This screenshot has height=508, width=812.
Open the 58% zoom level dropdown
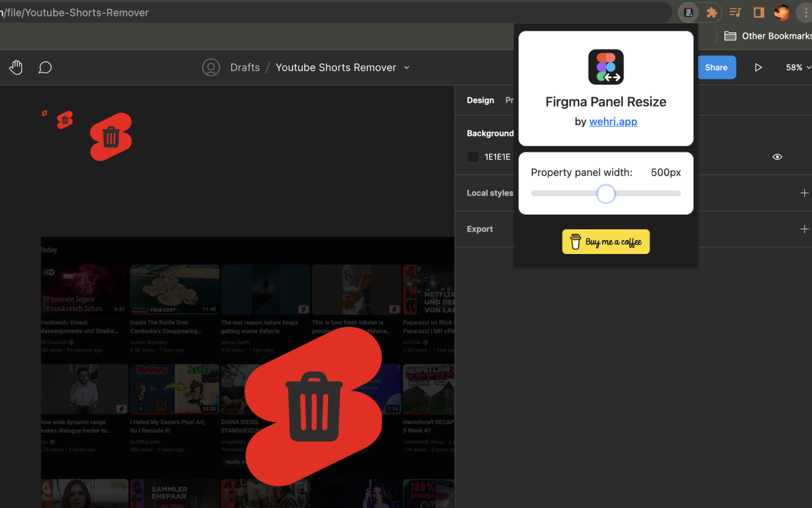pos(798,67)
